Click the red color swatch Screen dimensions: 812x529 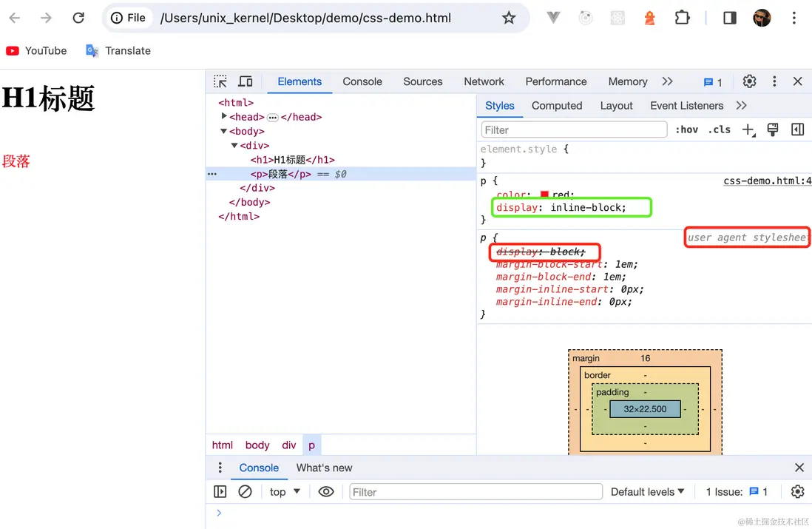pyautogui.click(x=544, y=195)
